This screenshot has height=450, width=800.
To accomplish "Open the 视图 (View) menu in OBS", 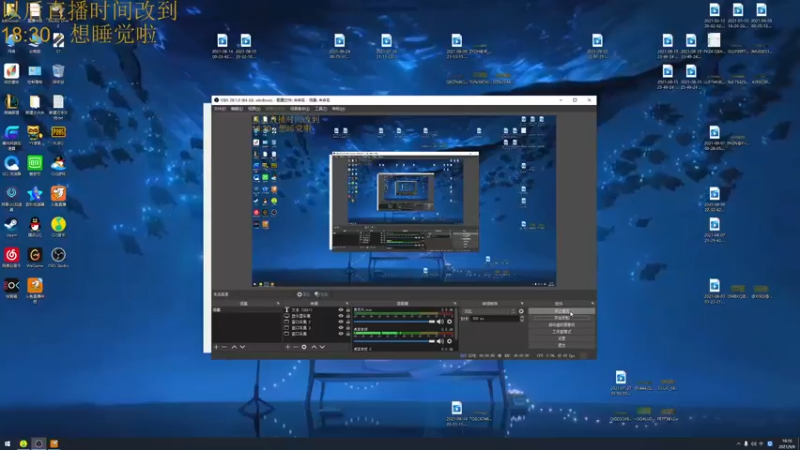I will pyautogui.click(x=254, y=109).
